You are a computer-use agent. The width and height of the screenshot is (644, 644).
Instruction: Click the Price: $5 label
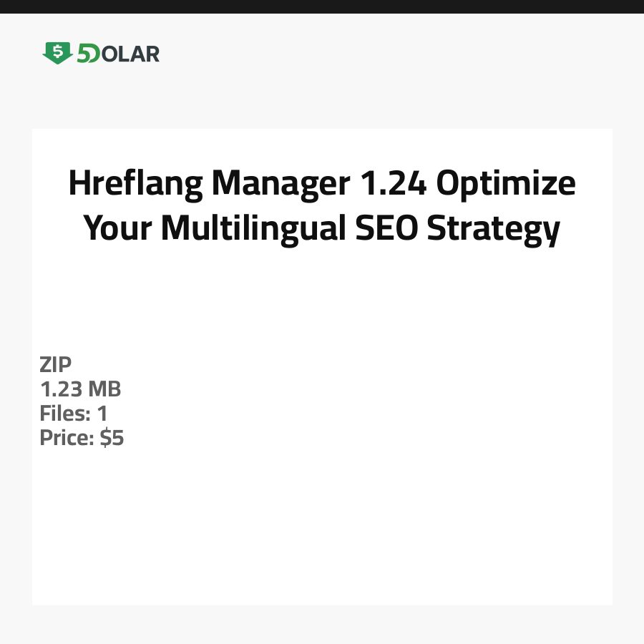tap(82, 438)
